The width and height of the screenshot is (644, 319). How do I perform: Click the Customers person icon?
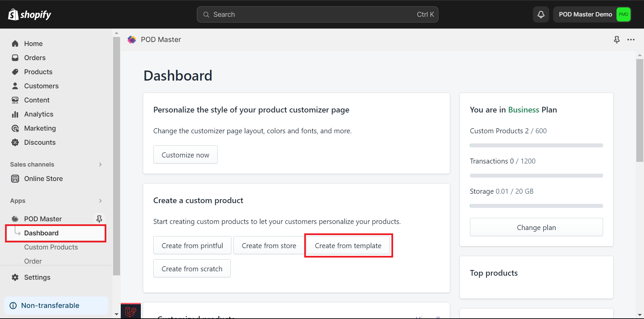pos(15,86)
